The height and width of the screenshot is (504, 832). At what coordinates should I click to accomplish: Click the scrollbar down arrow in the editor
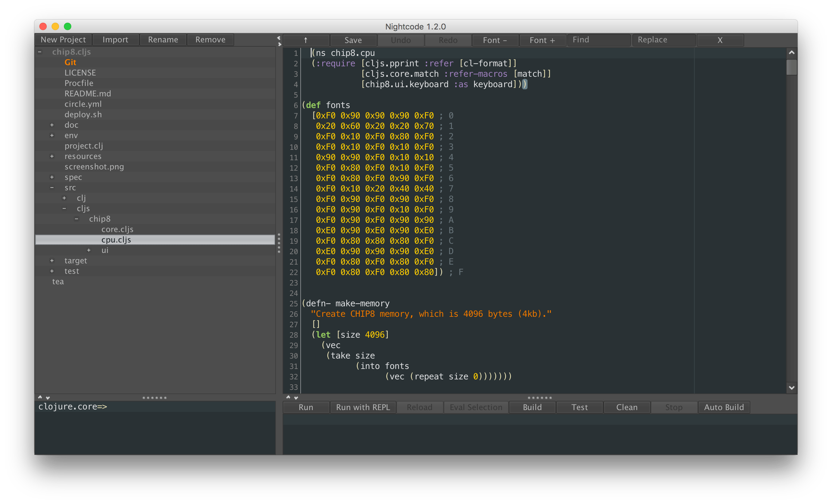click(791, 388)
